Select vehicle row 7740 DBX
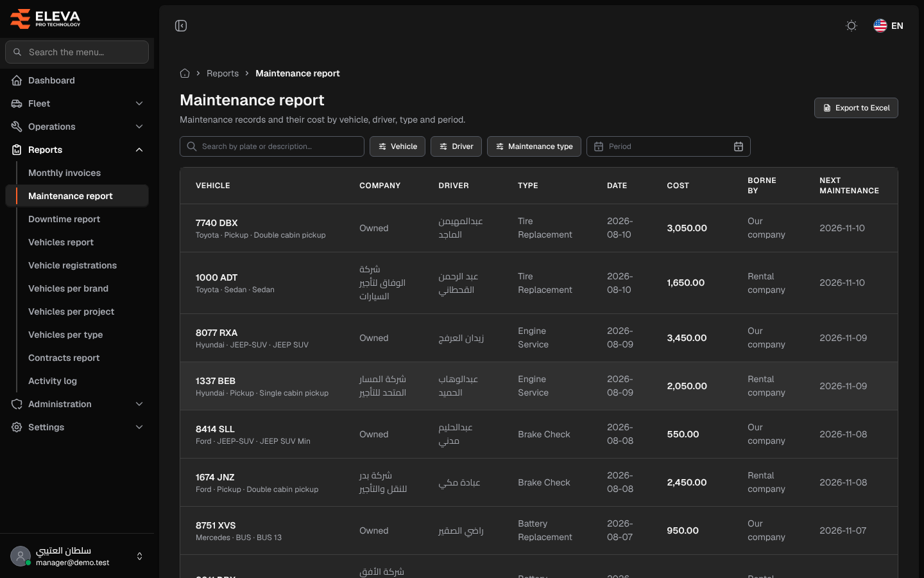This screenshot has width=924, height=578. (539, 228)
